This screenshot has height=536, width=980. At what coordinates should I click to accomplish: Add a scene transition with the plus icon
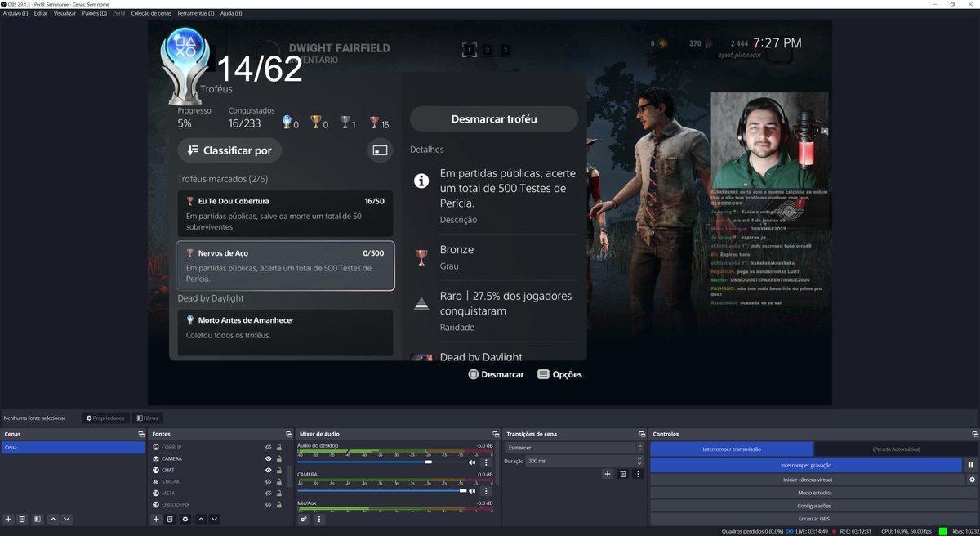[607, 474]
